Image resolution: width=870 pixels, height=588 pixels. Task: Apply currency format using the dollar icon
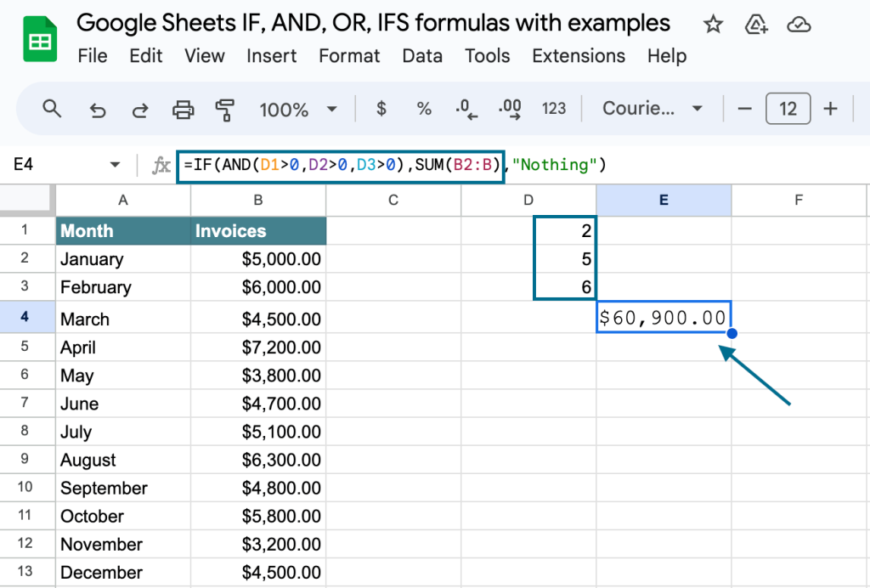[380, 109]
